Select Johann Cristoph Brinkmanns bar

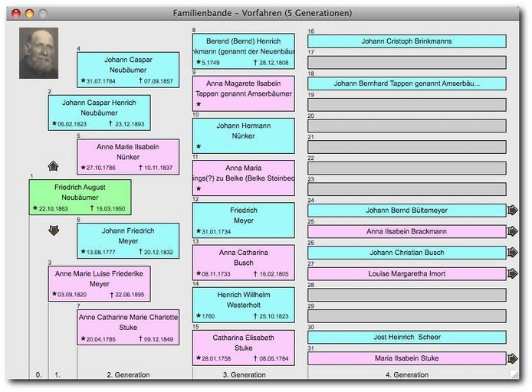pos(407,41)
